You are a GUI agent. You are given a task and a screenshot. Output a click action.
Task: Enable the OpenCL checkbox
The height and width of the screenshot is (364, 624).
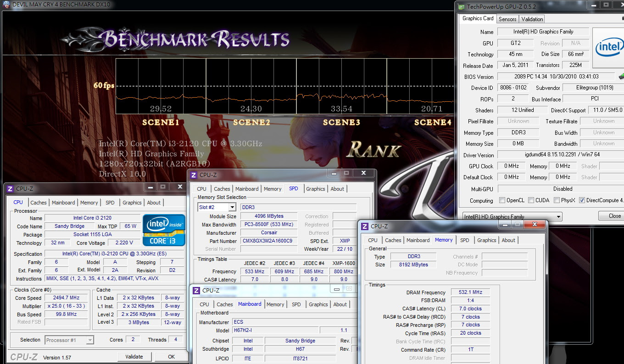[x=502, y=200]
